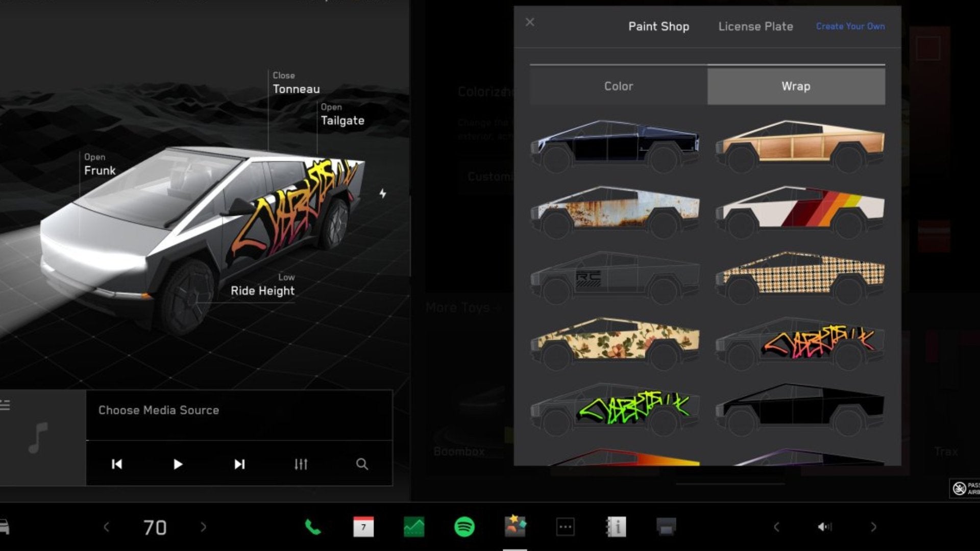
Task: Open the owner's manual info icon
Action: tap(616, 527)
